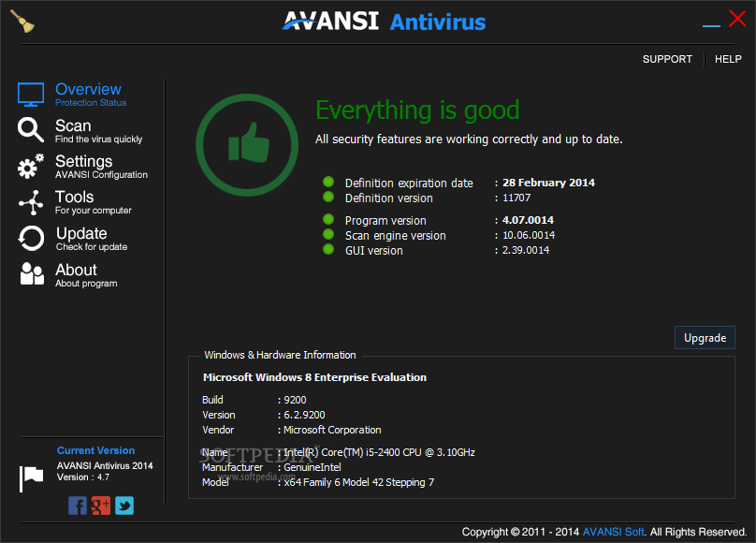Open the Settings gears icon
This screenshot has height=543, width=756.
[x=31, y=167]
